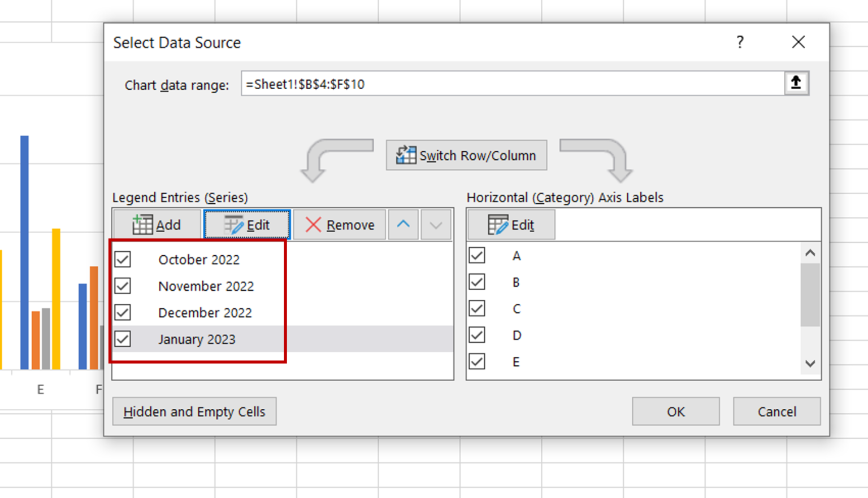
Task: Open Hidden and Empty Cells settings
Action: tap(194, 412)
